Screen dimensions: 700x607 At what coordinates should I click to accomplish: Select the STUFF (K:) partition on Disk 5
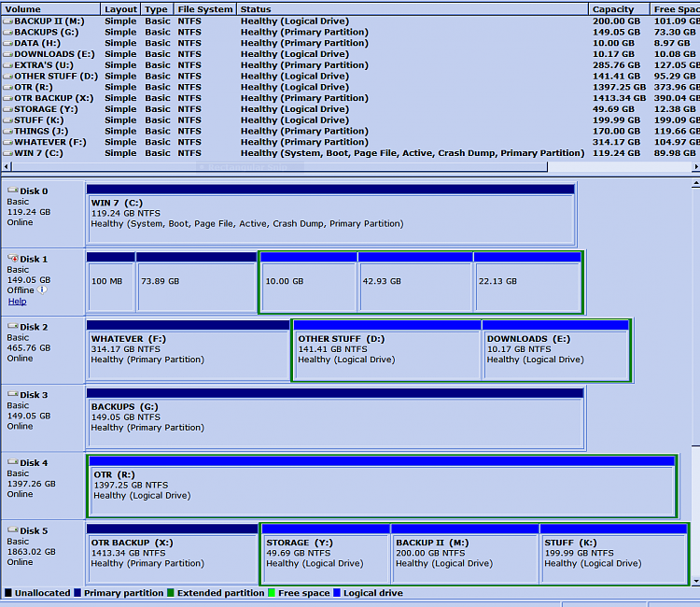click(613, 554)
